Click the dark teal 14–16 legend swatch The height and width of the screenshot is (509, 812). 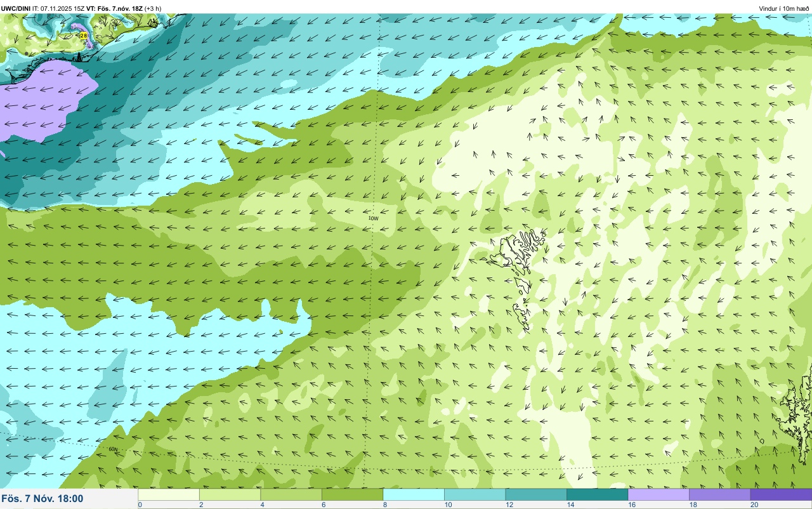tap(597, 494)
